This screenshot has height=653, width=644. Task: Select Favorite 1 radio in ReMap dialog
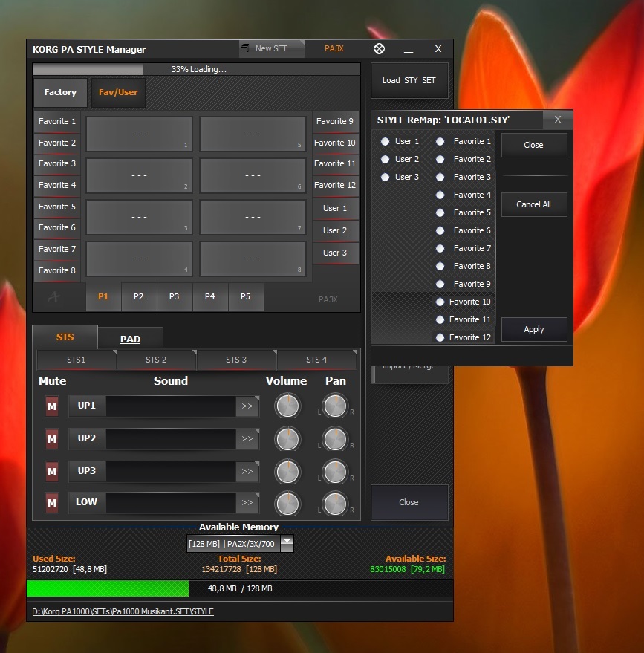(x=440, y=142)
